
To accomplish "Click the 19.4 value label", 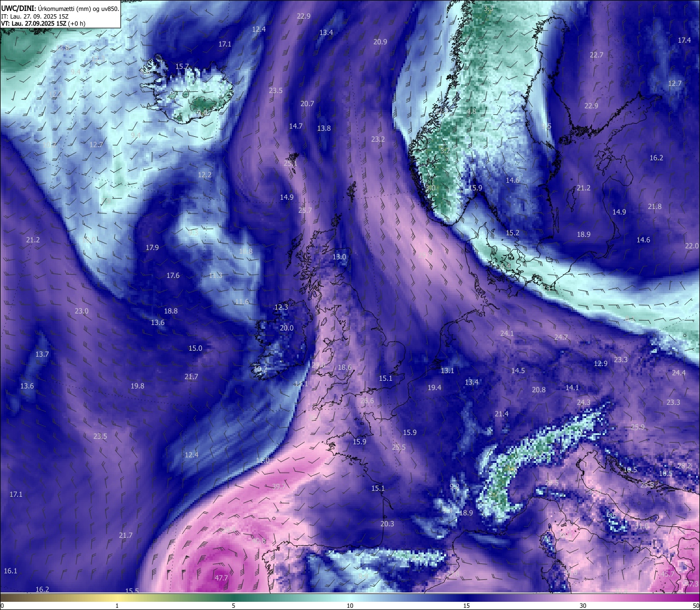I will point(434,387).
